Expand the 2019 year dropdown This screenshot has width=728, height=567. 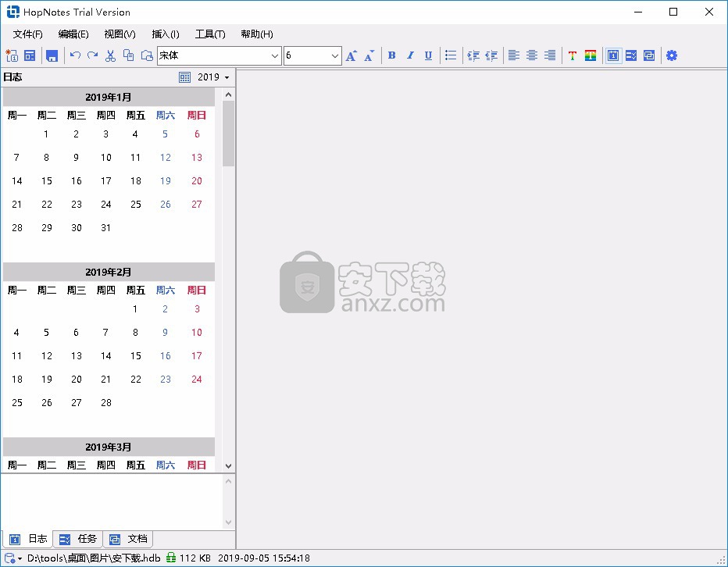coord(227,77)
